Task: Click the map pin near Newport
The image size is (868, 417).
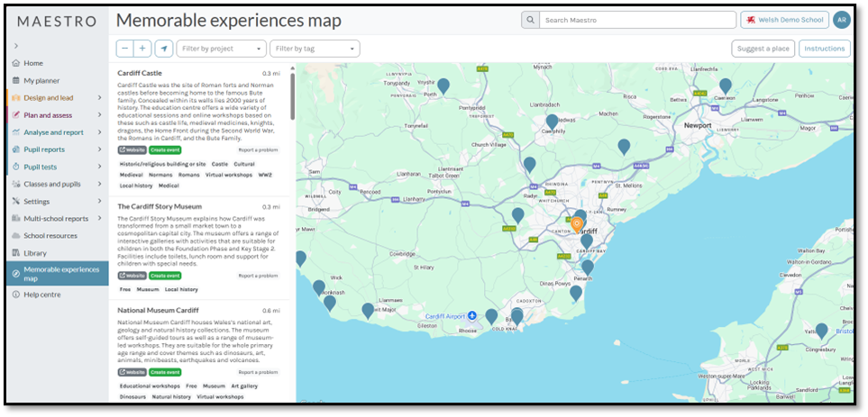Action: (725, 86)
